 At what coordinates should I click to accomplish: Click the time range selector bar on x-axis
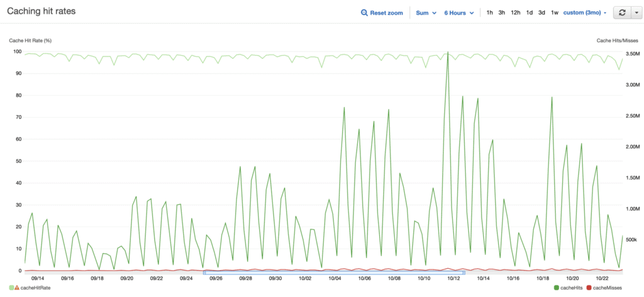(335, 272)
